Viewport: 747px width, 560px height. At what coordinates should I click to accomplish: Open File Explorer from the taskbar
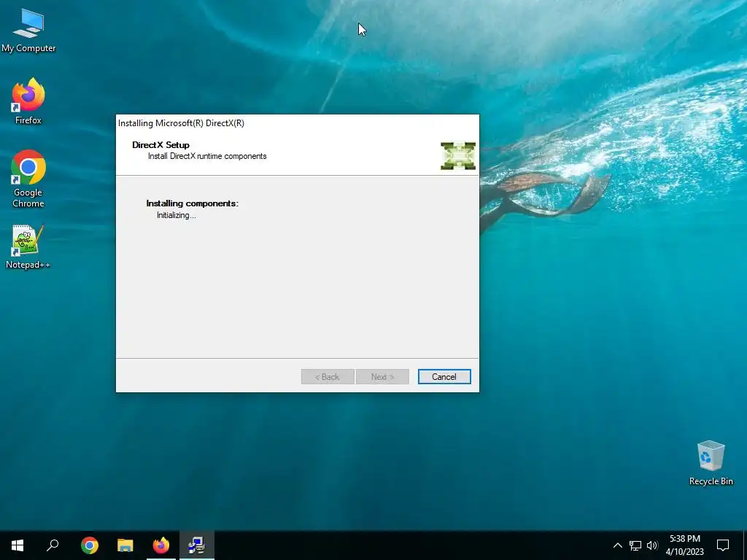(125, 545)
